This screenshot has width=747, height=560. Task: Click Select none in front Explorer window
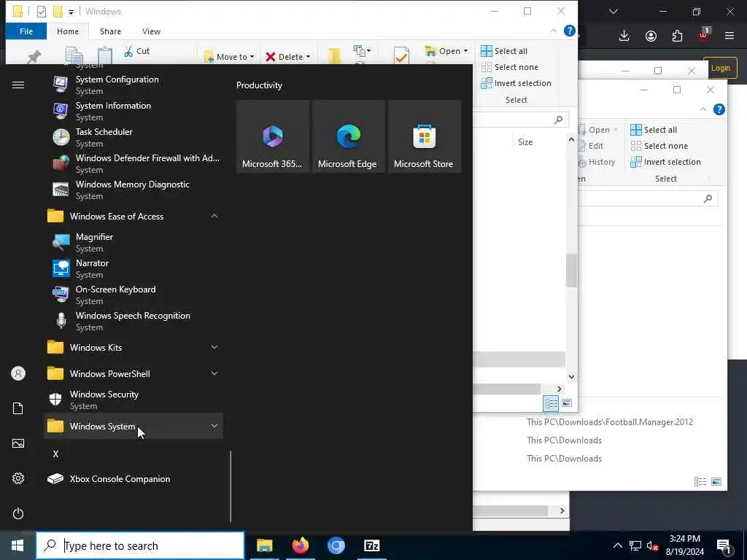pyautogui.click(x=510, y=67)
